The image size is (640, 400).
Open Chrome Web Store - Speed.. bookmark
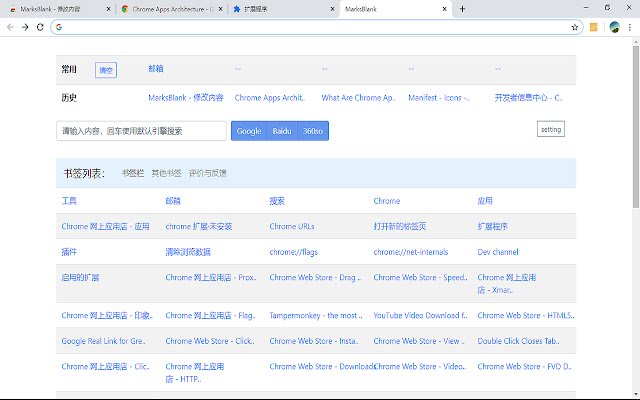pos(420,278)
